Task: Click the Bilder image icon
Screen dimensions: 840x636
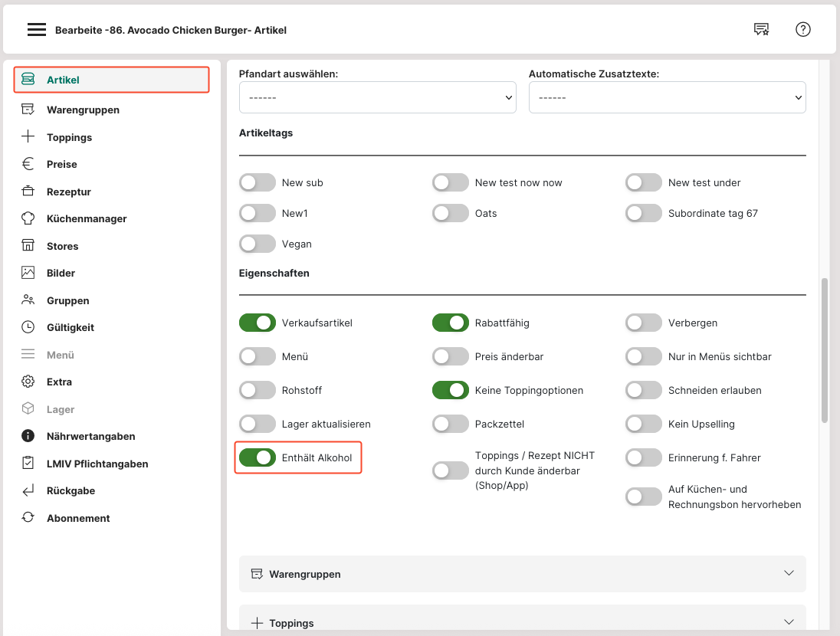Action: [x=28, y=273]
